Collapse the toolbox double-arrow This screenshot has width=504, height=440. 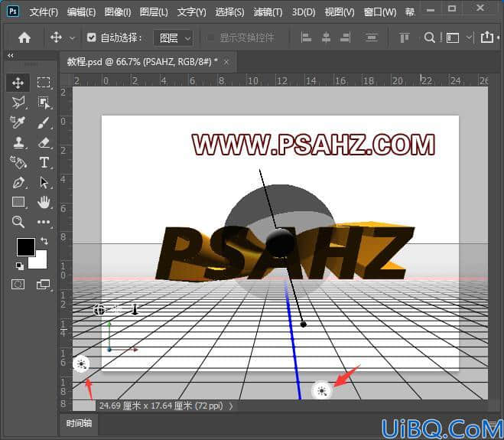pyautogui.click(x=11, y=55)
